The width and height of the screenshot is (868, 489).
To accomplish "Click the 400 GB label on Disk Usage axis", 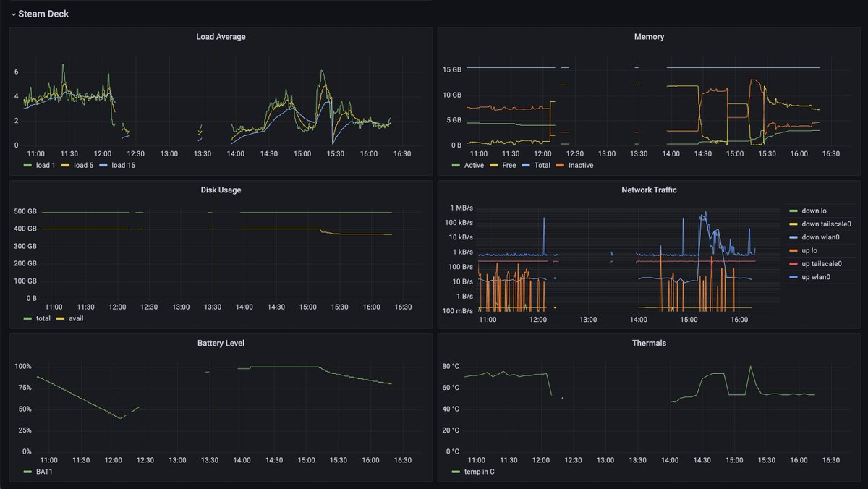I will 25,229.
